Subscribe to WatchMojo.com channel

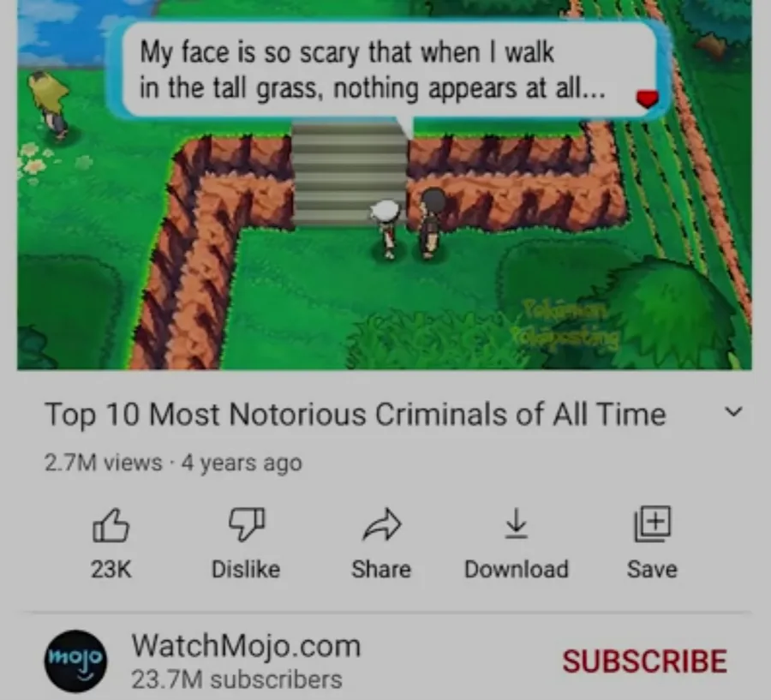pos(644,661)
